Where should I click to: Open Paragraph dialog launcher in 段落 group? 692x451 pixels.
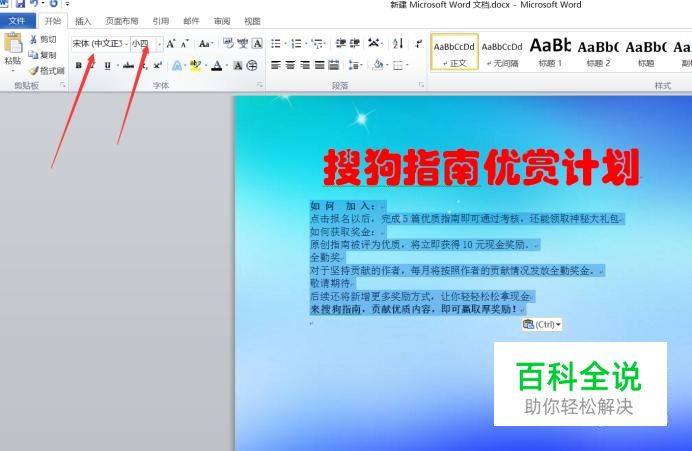[x=421, y=85]
